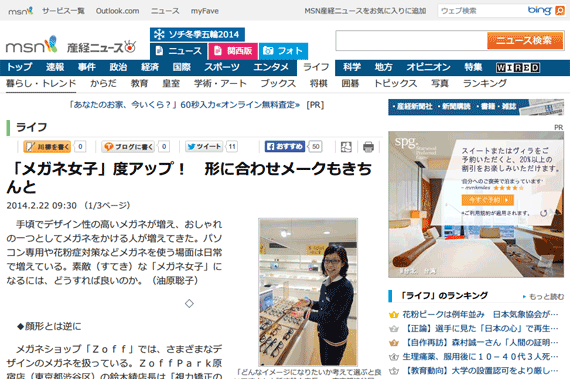Screen dimensions: 570x379
Task: Click the first-place crown icon in the ranking
Action: pos(394,315)
